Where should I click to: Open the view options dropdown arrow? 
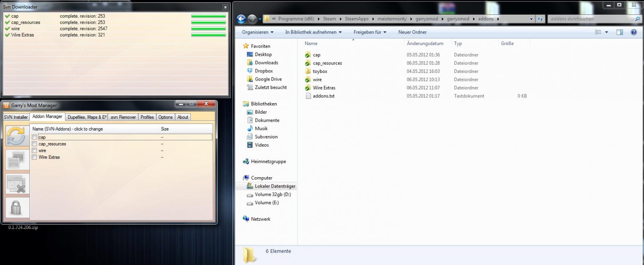coord(607,32)
